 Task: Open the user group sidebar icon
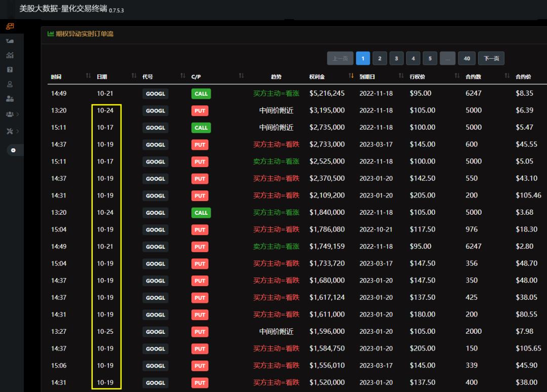[10, 114]
